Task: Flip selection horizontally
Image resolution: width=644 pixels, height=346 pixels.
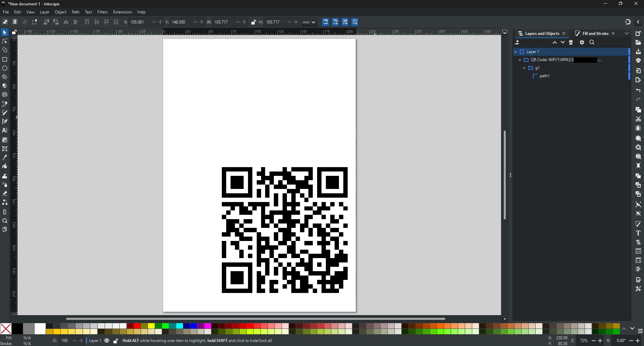Action: tap(66, 22)
